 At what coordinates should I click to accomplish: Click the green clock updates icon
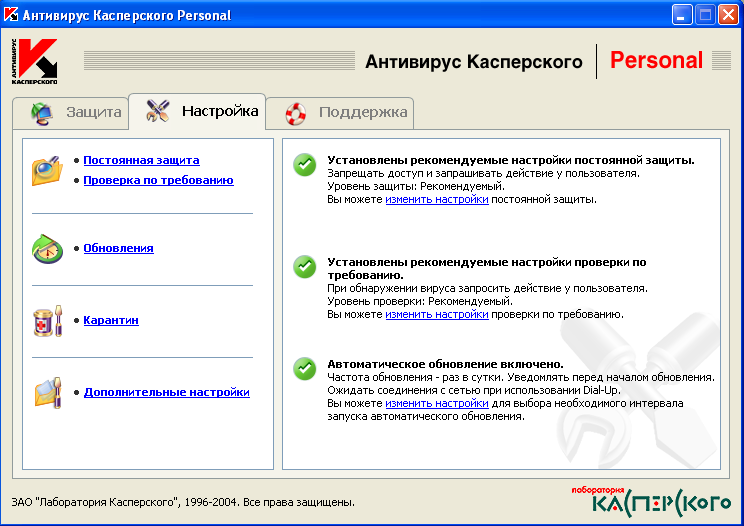pyautogui.click(x=47, y=249)
